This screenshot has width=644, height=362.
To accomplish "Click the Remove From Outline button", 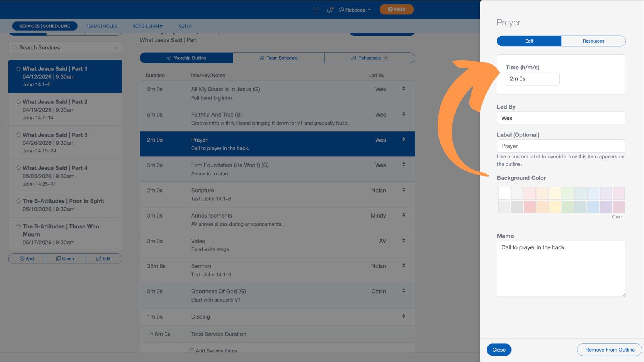I will 609,350.
